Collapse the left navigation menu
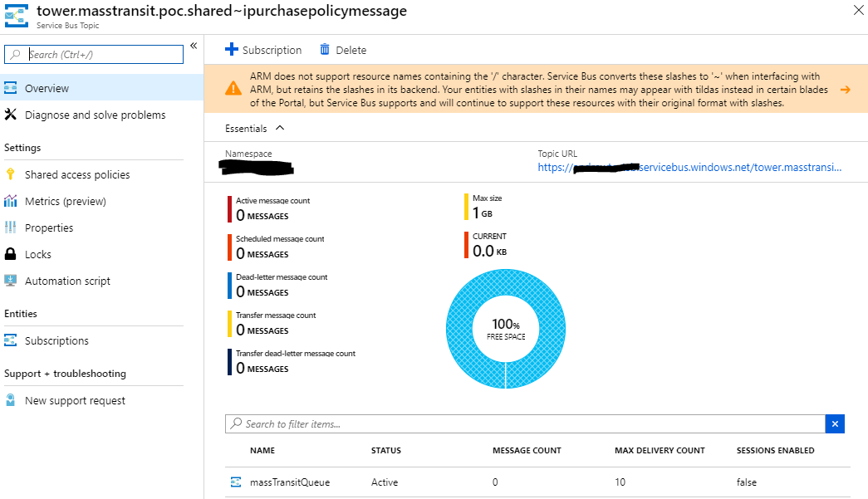Screen dimensions: 868x499 (194, 46)
